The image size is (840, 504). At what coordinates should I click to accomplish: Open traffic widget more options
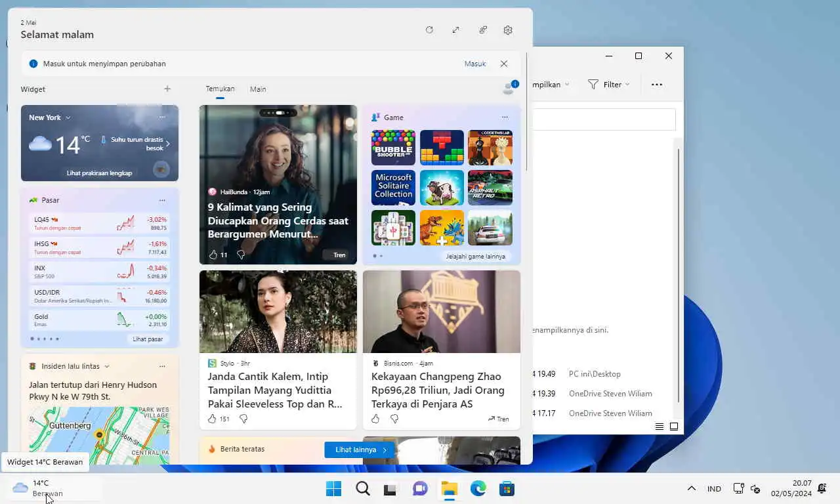click(162, 366)
